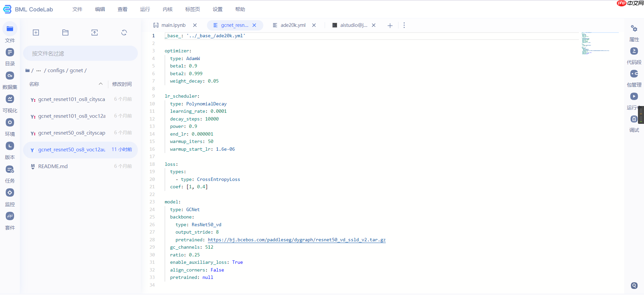Open the tab bar more options menu
This screenshot has width=644, height=295.
(x=404, y=25)
